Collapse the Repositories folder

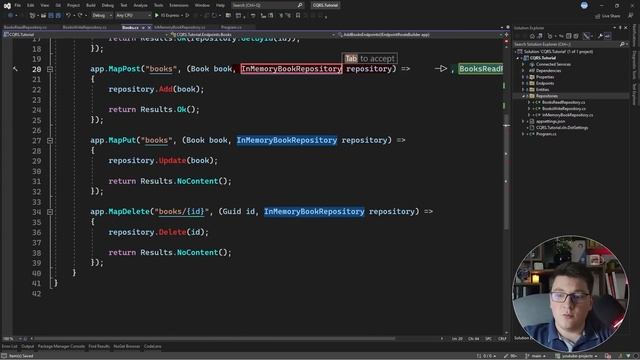(523, 96)
